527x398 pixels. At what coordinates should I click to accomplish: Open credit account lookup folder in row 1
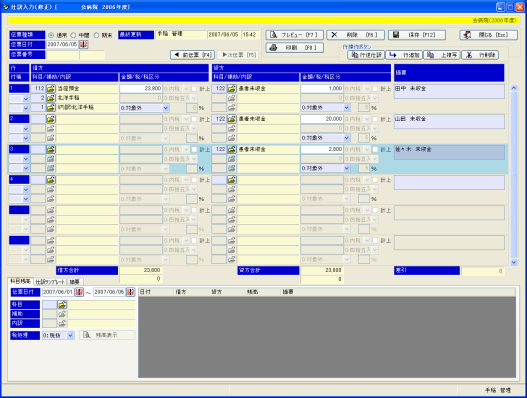point(232,89)
